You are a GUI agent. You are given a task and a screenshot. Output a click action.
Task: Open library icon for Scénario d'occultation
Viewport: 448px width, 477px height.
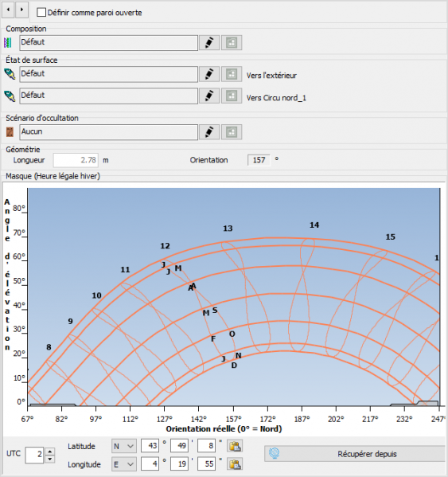coord(232,132)
